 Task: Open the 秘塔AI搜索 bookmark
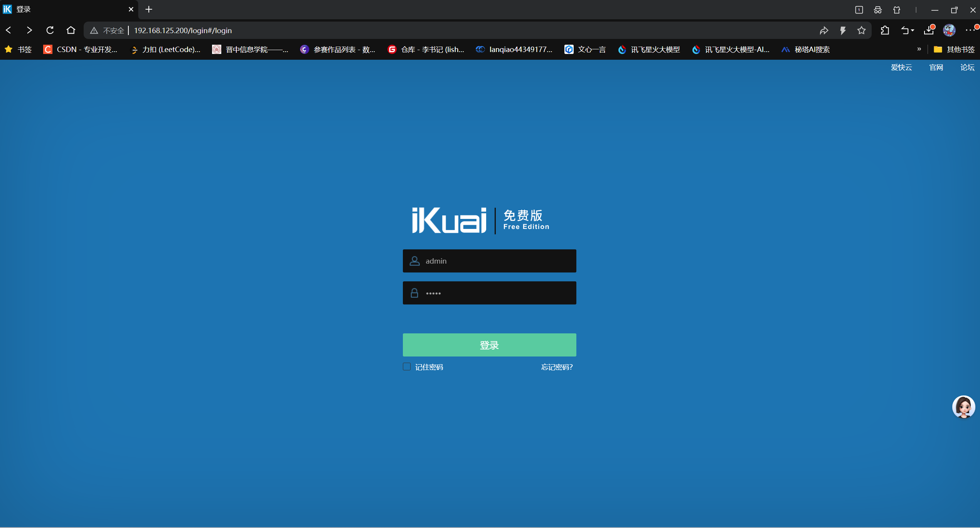click(x=806, y=49)
